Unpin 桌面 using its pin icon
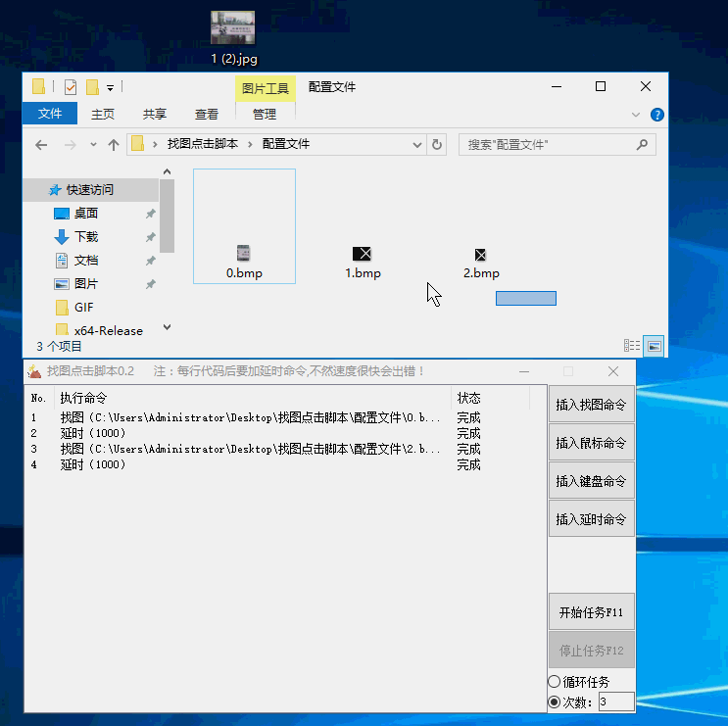This screenshot has width=728, height=726. coord(150,214)
